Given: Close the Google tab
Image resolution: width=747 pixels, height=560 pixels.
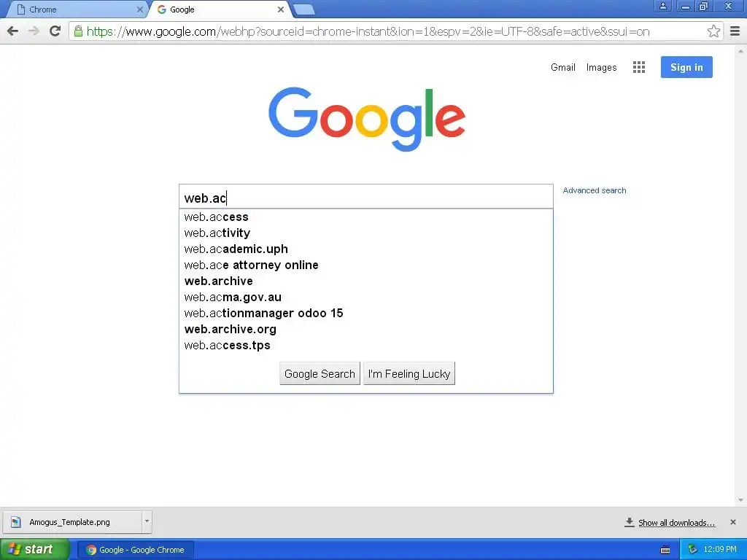Looking at the screenshot, I should [x=281, y=9].
